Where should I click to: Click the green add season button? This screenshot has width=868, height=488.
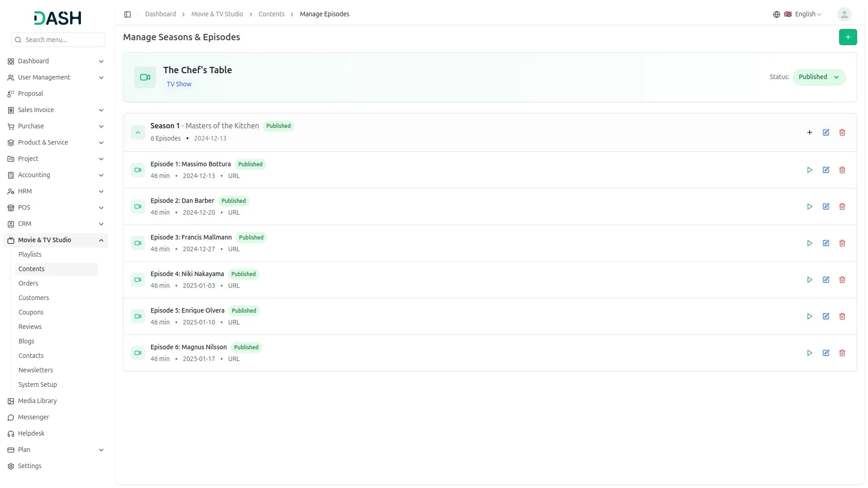pos(848,37)
